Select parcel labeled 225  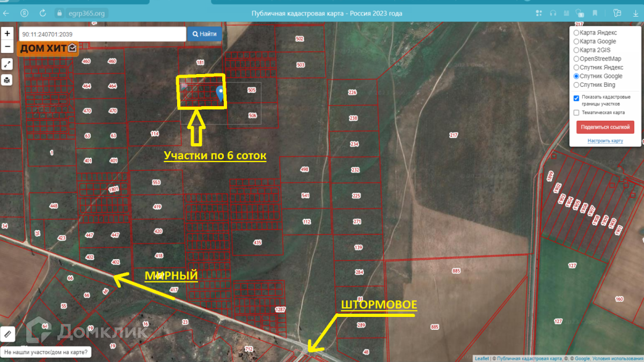[356, 196]
